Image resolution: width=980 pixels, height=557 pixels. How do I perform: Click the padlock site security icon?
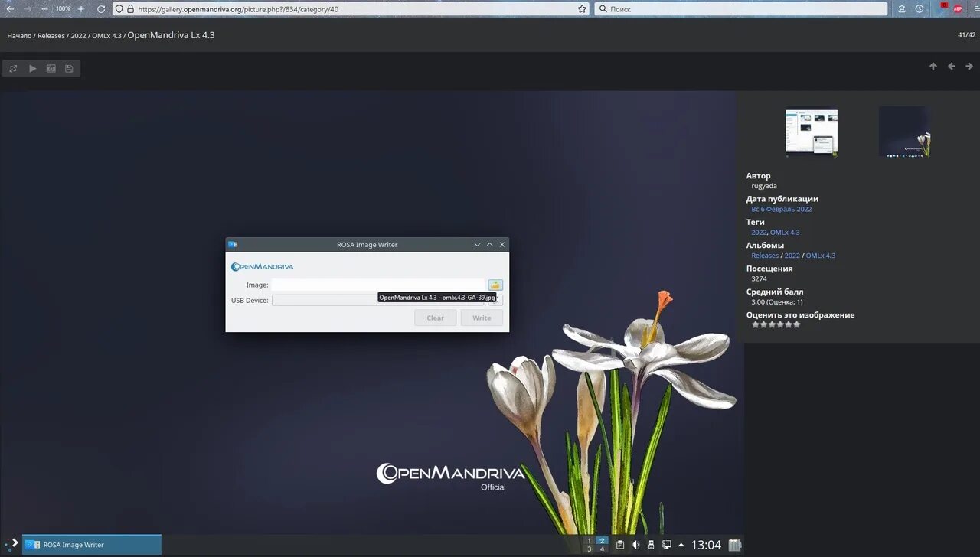[130, 9]
